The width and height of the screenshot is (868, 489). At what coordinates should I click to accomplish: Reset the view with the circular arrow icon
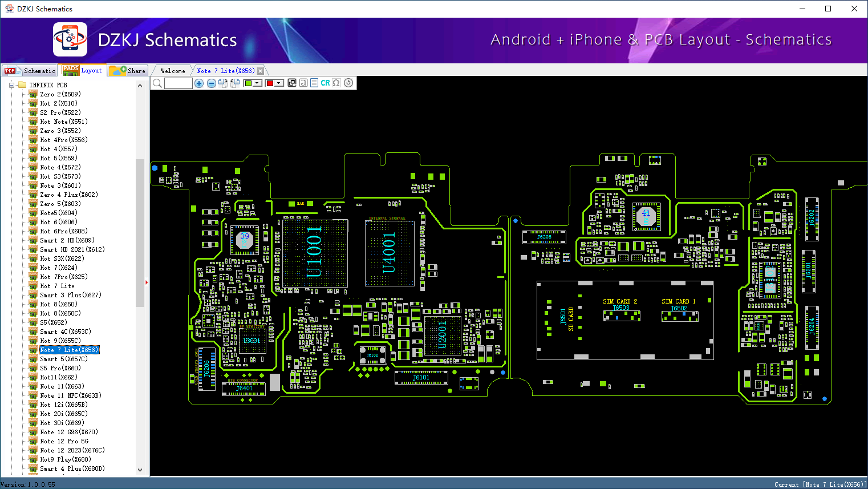348,83
